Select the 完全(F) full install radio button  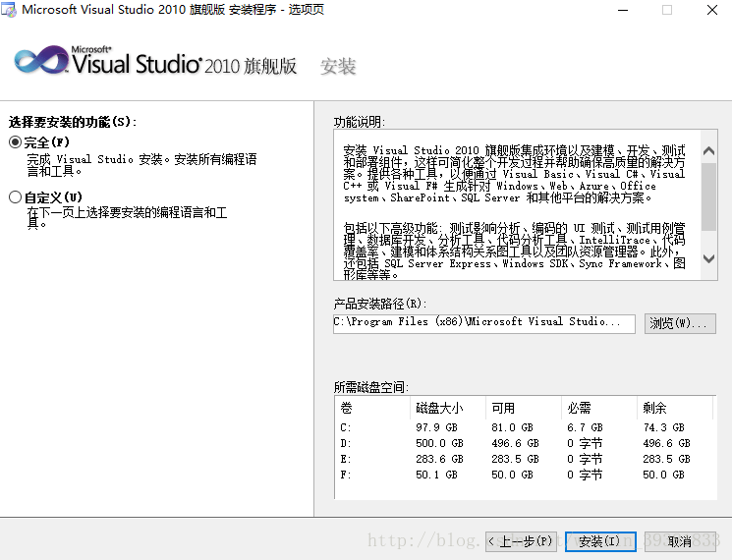[15, 141]
